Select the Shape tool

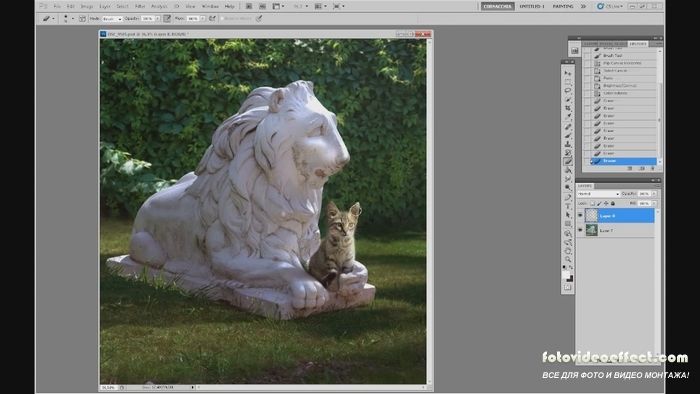[x=568, y=224]
